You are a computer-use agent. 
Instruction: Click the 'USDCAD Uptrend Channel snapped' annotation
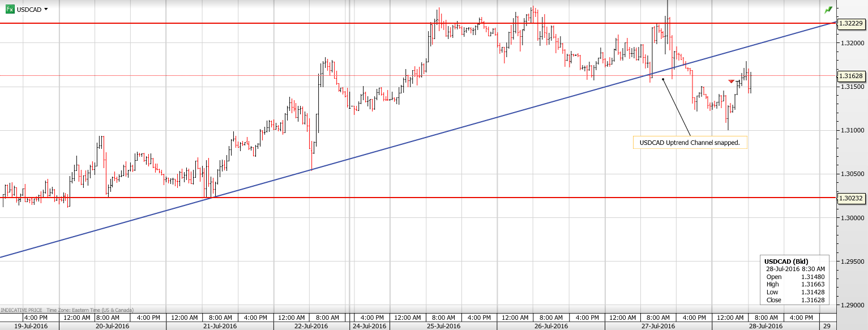tap(690, 143)
